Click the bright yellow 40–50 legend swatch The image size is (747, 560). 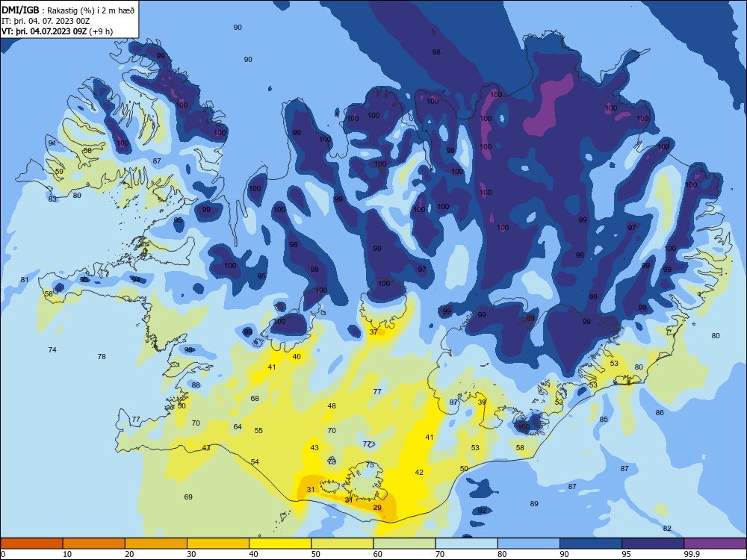(x=280, y=544)
